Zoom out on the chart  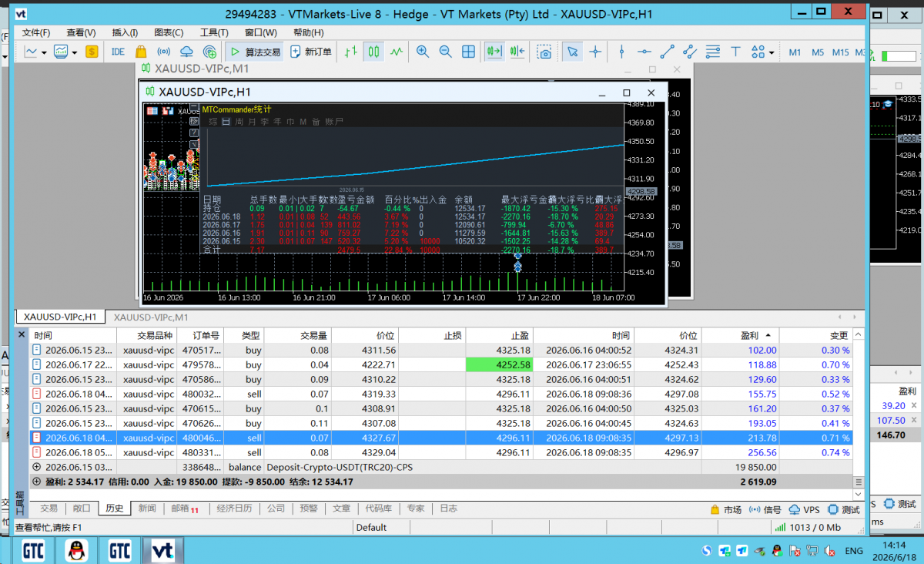[445, 52]
